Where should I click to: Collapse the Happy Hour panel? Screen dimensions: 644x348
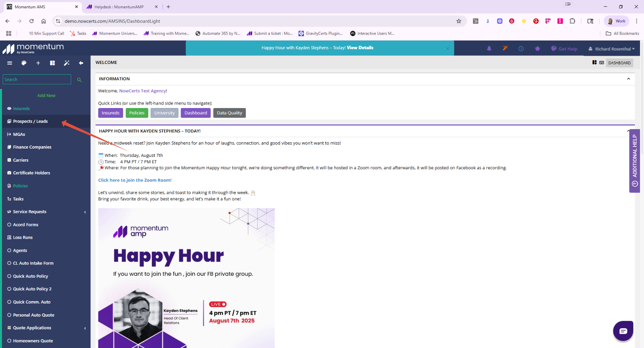pos(628,131)
